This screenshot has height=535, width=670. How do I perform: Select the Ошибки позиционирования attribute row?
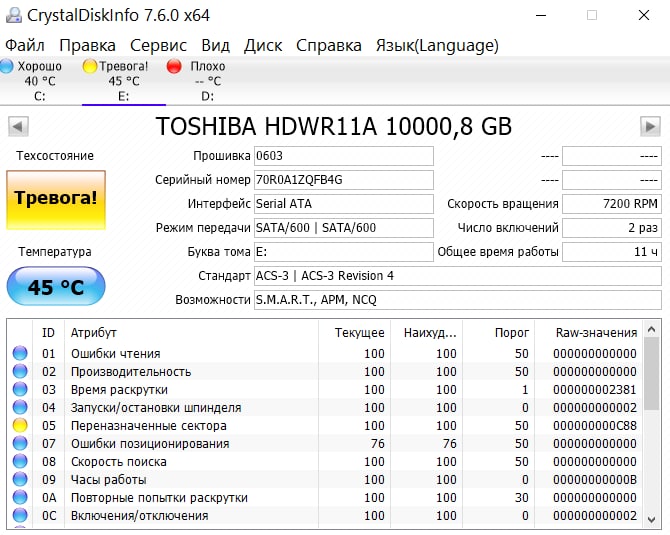[325, 443]
